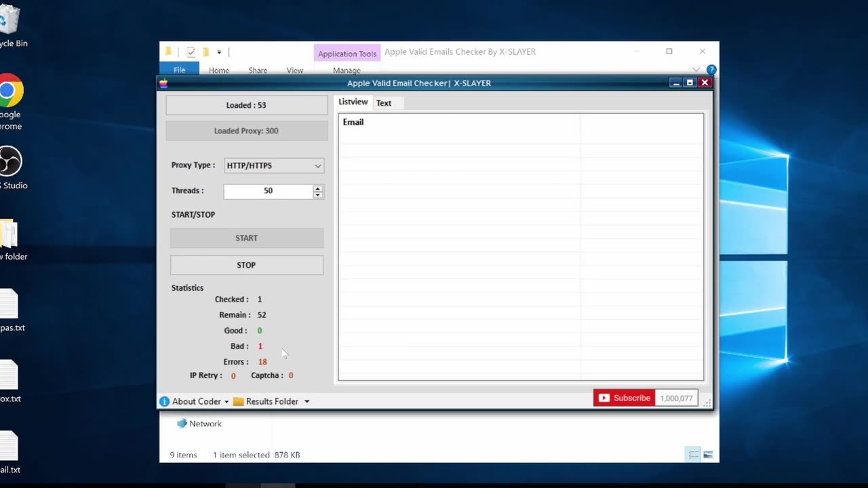Click the New folder desktop icon
The image size is (868, 488).
[x=11, y=240]
